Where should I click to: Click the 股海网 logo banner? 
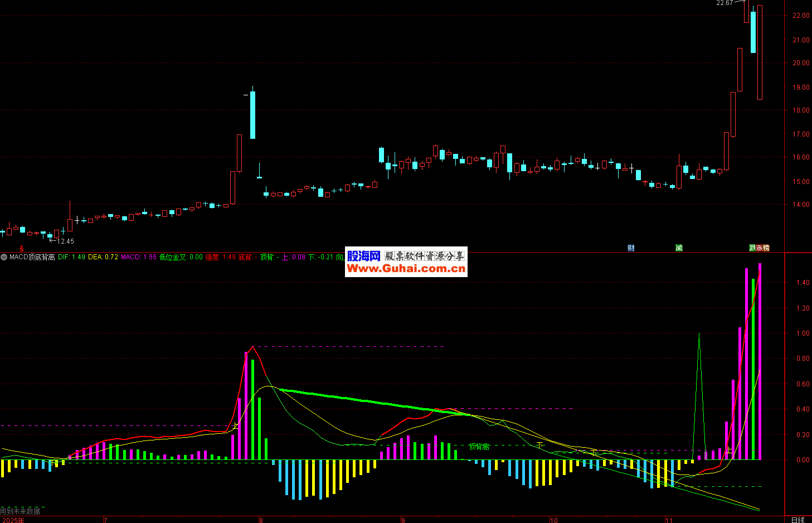click(363, 256)
